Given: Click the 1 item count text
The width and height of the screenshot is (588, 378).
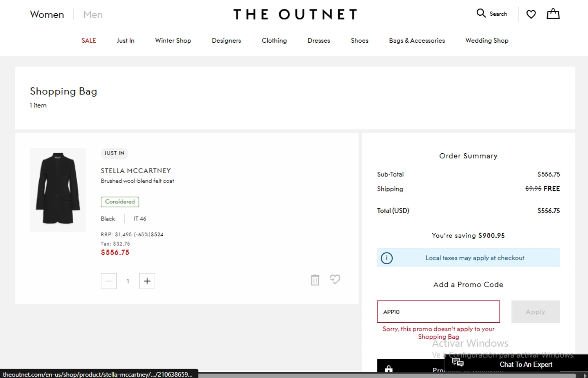Looking at the screenshot, I should tap(38, 105).
